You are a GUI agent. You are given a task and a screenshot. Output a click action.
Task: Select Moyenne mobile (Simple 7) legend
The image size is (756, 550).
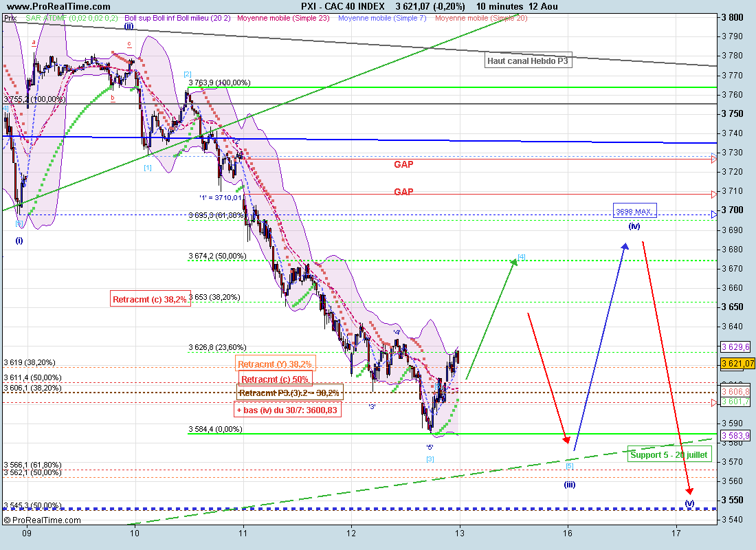tap(383, 17)
